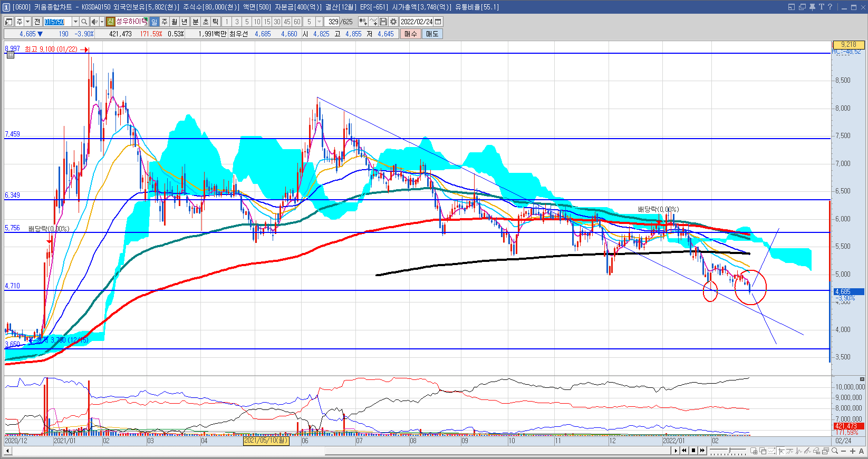The width and height of the screenshot is (868, 459).
Task: Click the A text icon at bottom right
Action: pos(861,451)
